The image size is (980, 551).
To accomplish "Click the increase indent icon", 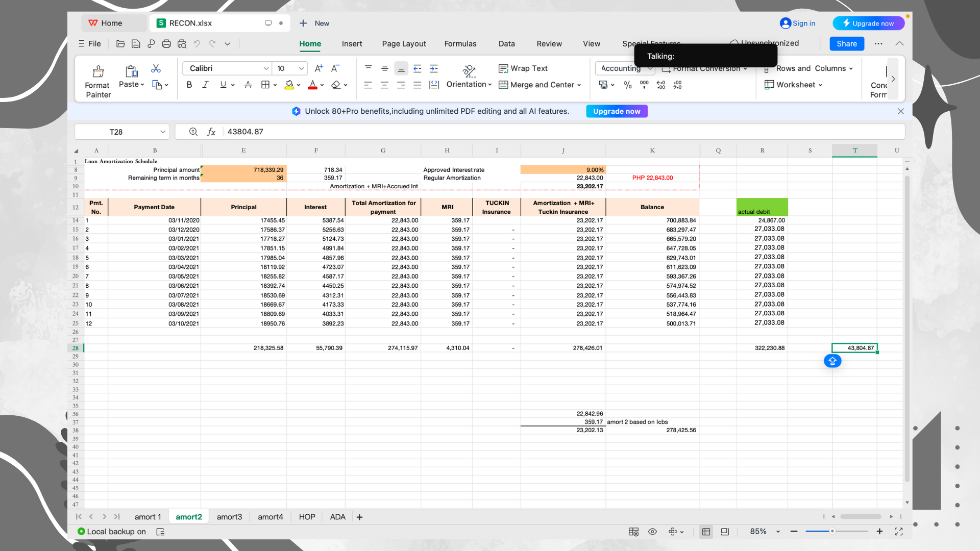I will [434, 68].
